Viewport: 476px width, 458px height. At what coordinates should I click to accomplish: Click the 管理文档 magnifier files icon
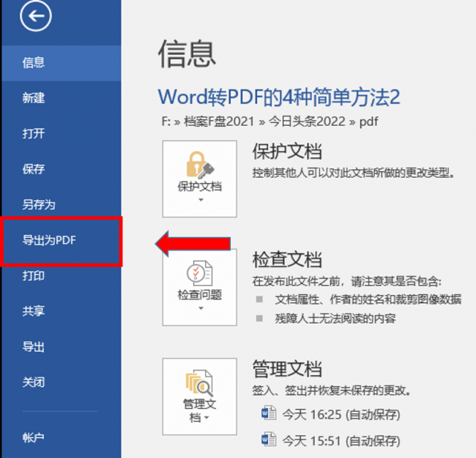199,383
